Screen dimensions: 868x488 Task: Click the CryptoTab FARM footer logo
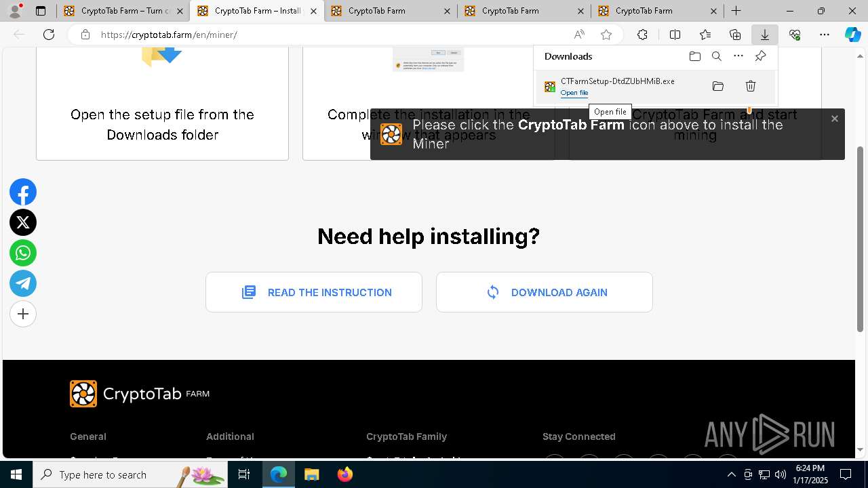[x=140, y=394]
